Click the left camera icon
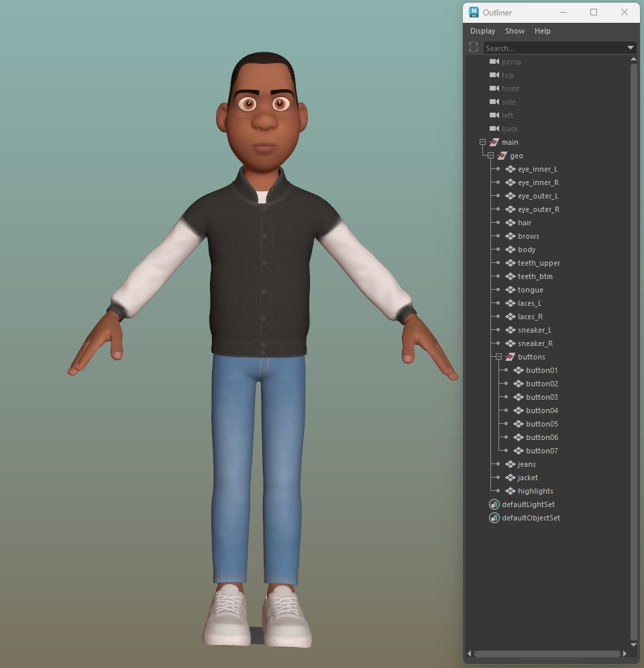644x668 pixels. point(494,115)
